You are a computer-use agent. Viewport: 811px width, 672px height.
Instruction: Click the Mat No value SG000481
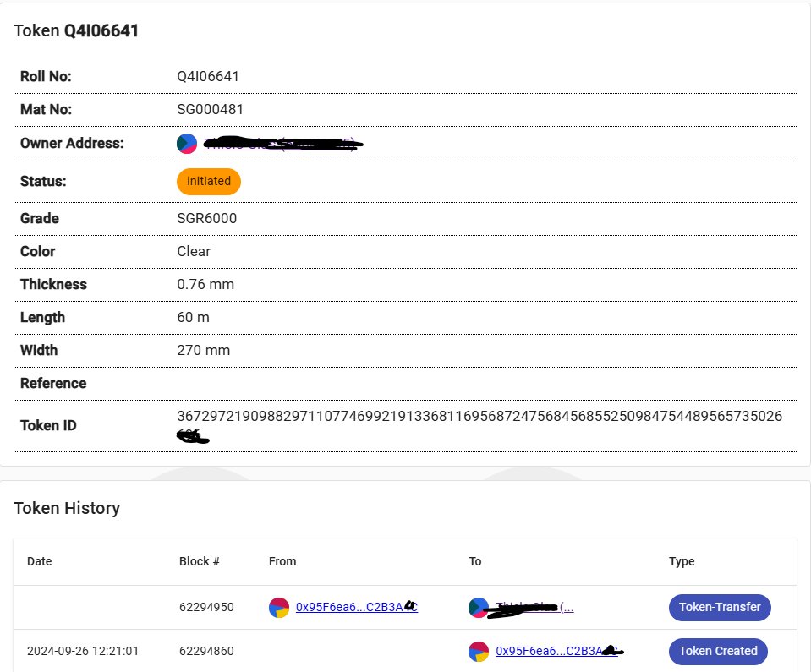pos(210,110)
